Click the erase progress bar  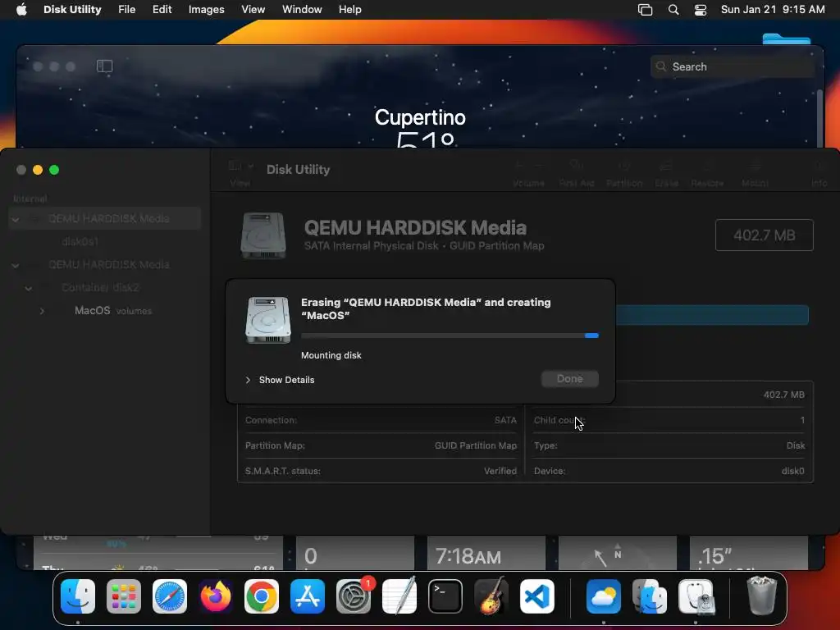(x=450, y=336)
